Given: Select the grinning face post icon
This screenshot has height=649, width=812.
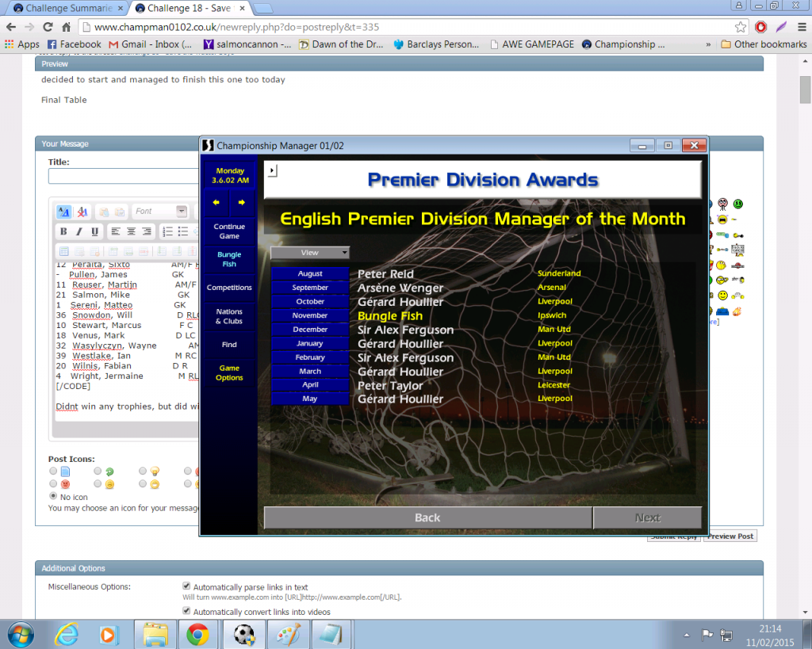Looking at the screenshot, I should [155, 484].
